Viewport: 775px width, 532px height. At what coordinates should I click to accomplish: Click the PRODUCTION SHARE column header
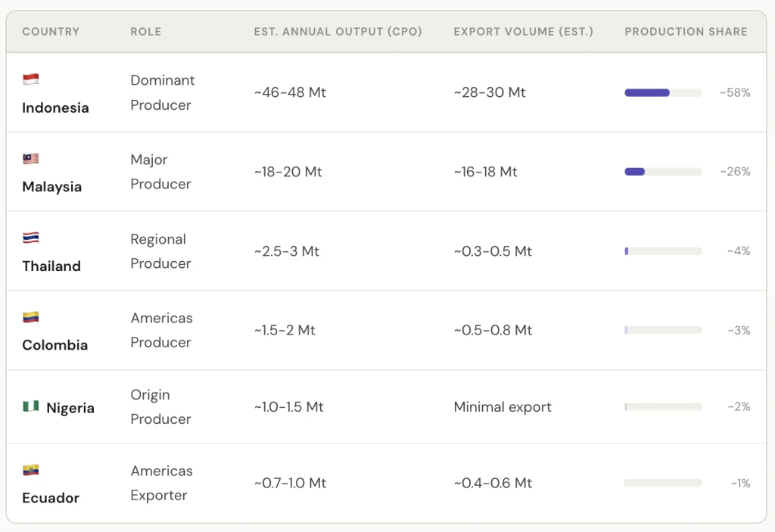[686, 32]
